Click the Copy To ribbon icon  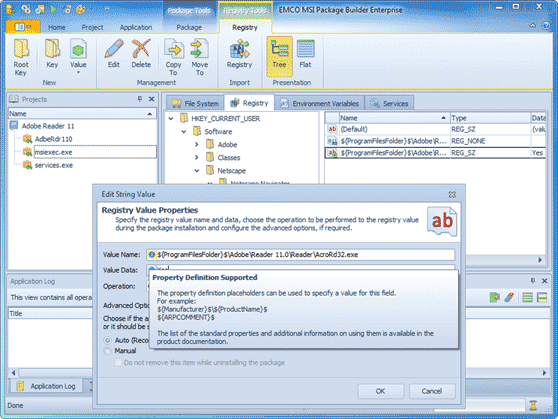(x=173, y=57)
